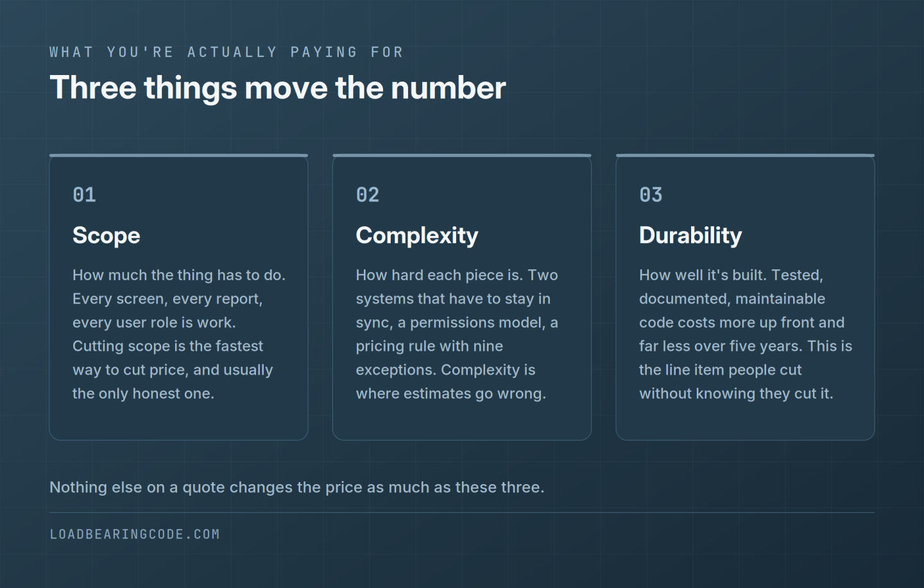Click 'the only honest one.' text line
924x588 pixels.
143,394
